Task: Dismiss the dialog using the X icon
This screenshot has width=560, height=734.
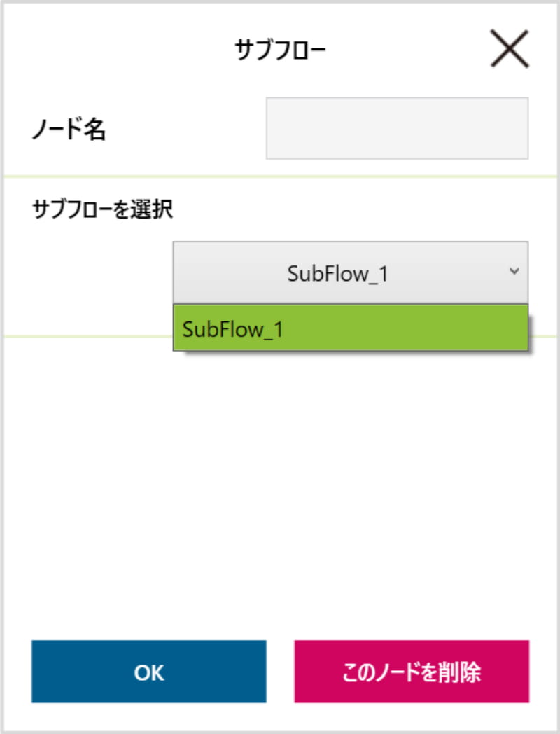Action: coord(509,50)
